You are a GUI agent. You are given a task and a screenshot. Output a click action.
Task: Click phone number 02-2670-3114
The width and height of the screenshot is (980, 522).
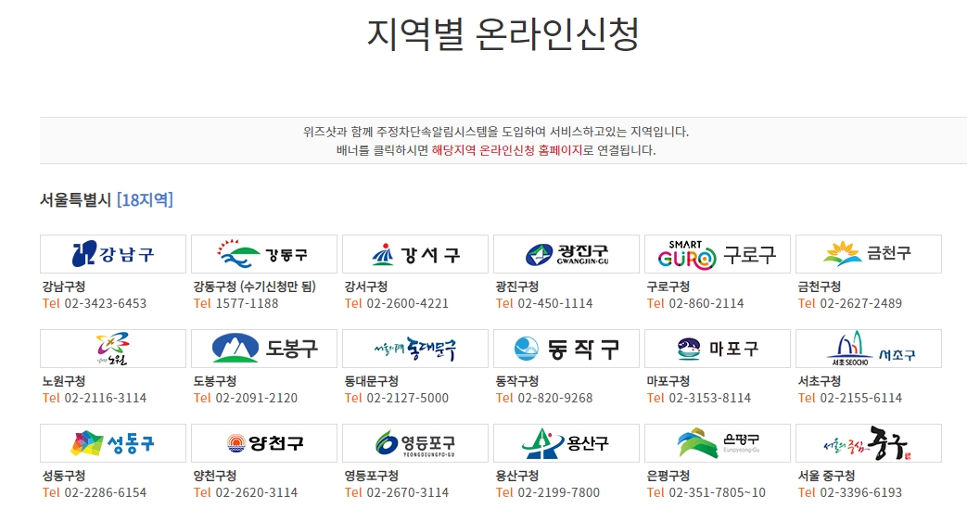408,492
